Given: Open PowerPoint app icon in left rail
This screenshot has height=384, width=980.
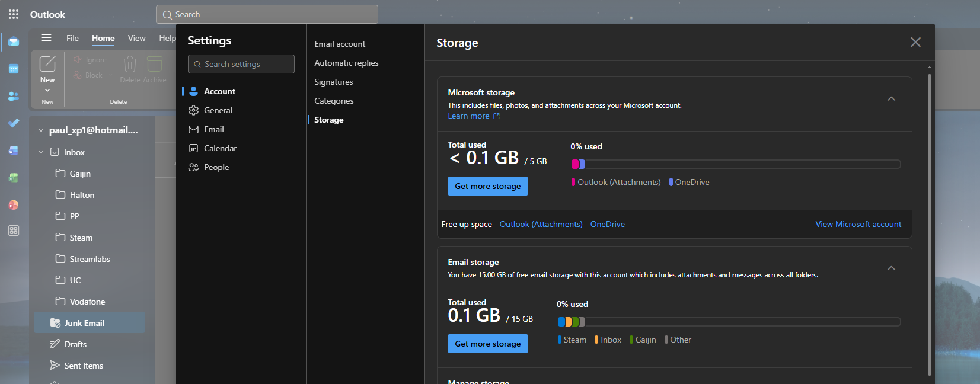Looking at the screenshot, I should [x=14, y=205].
